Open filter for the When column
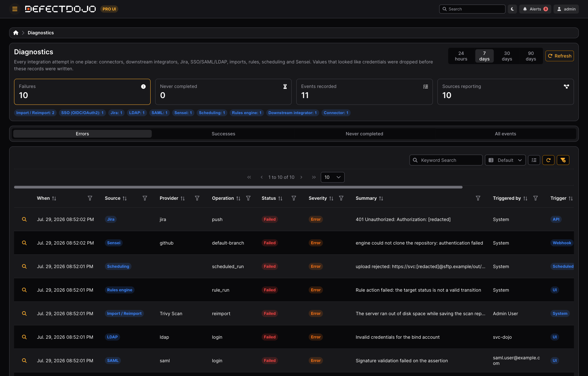 click(90, 198)
